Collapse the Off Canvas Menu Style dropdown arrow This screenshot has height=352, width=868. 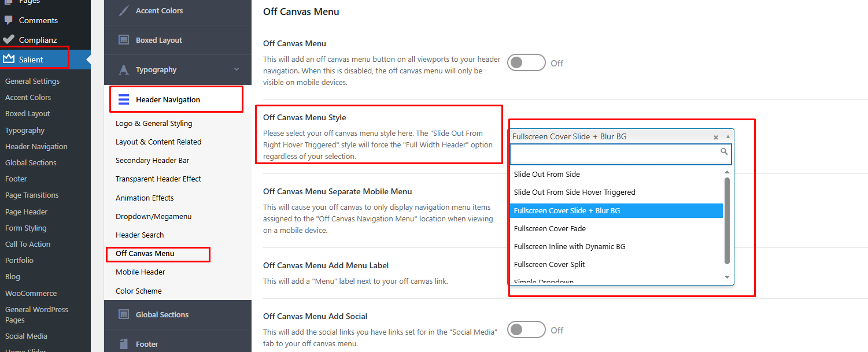pyautogui.click(x=727, y=137)
